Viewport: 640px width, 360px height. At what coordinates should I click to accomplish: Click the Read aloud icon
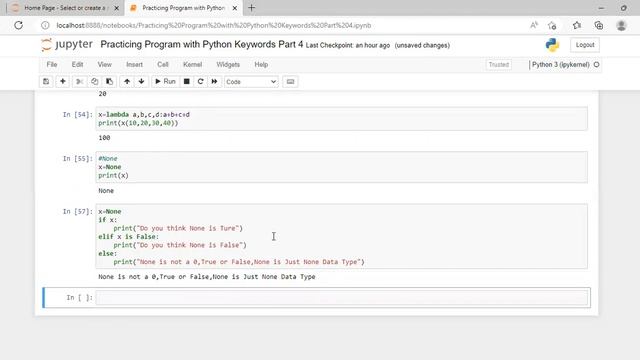tap(534, 25)
